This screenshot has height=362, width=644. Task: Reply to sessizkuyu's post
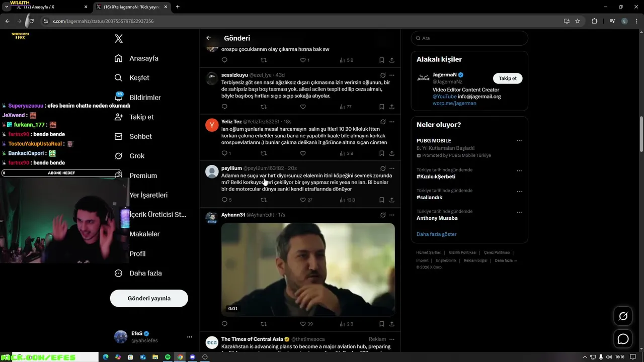tap(224, 107)
